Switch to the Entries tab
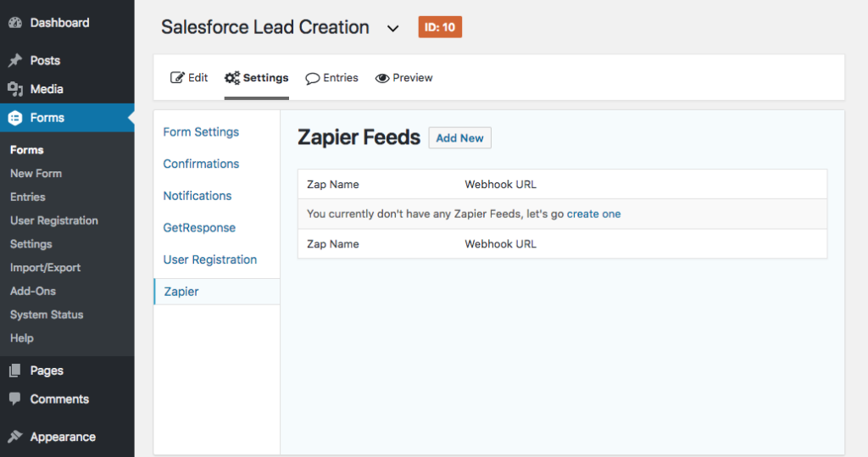 pyautogui.click(x=331, y=77)
